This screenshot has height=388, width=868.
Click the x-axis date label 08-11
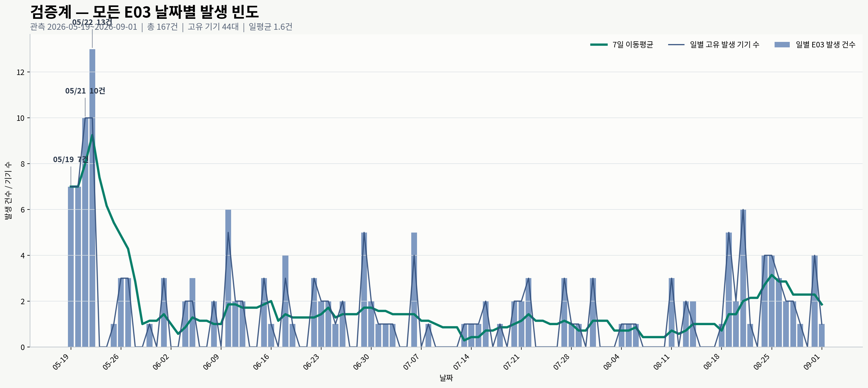tap(662, 362)
